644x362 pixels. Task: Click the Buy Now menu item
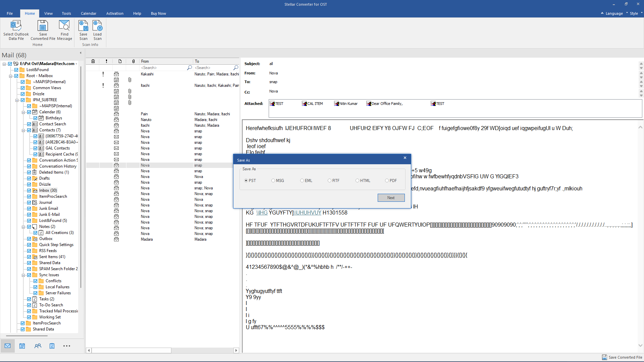158,13
